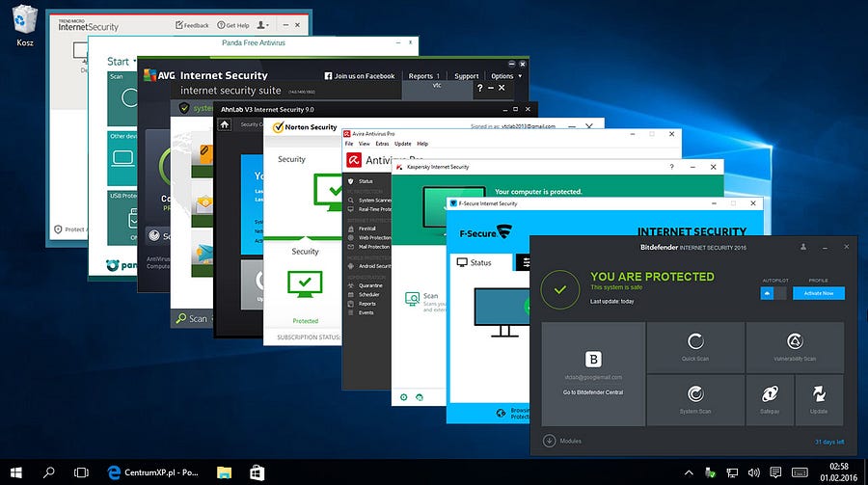Show hidden system tray icons

click(x=689, y=472)
